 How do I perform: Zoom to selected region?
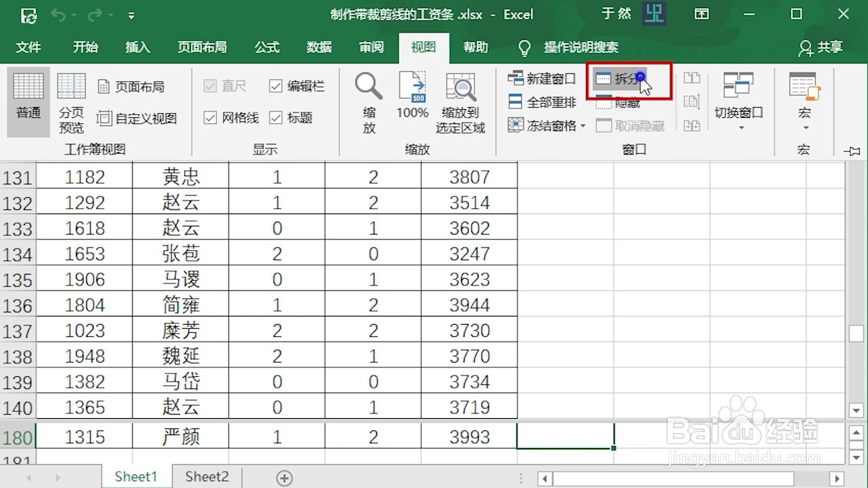pyautogui.click(x=460, y=103)
